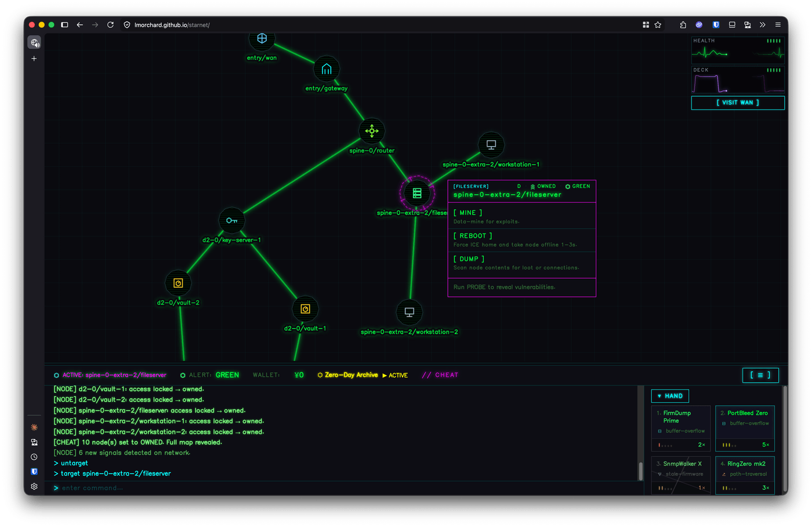The image size is (812, 527).
Task: Toggle the browser sidebar panel button
Action: 64,25
